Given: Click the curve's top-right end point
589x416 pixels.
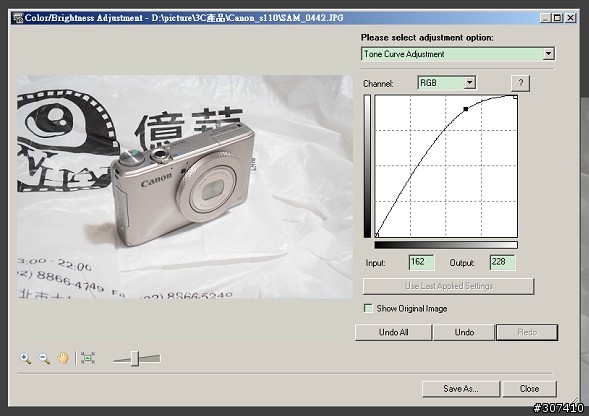Looking at the screenshot, I should [x=515, y=97].
